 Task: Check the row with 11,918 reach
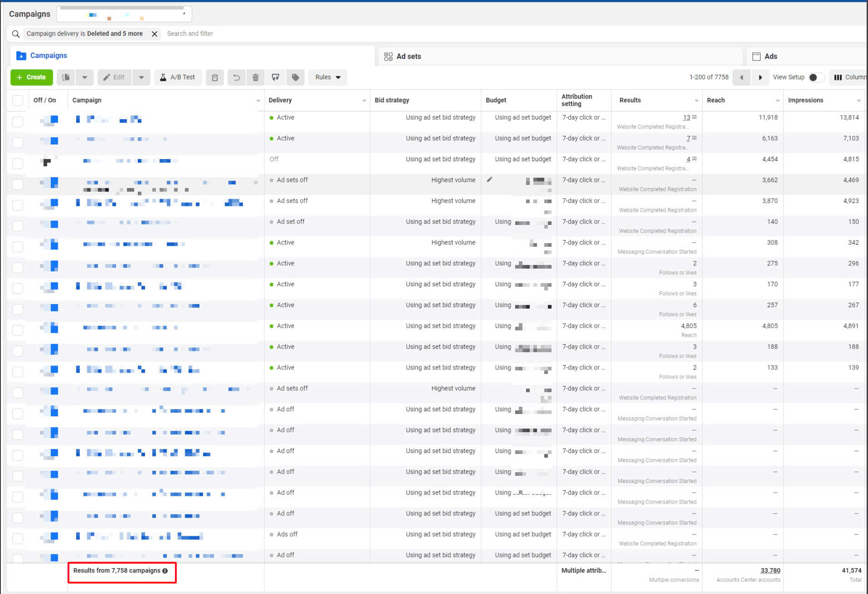point(18,121)
